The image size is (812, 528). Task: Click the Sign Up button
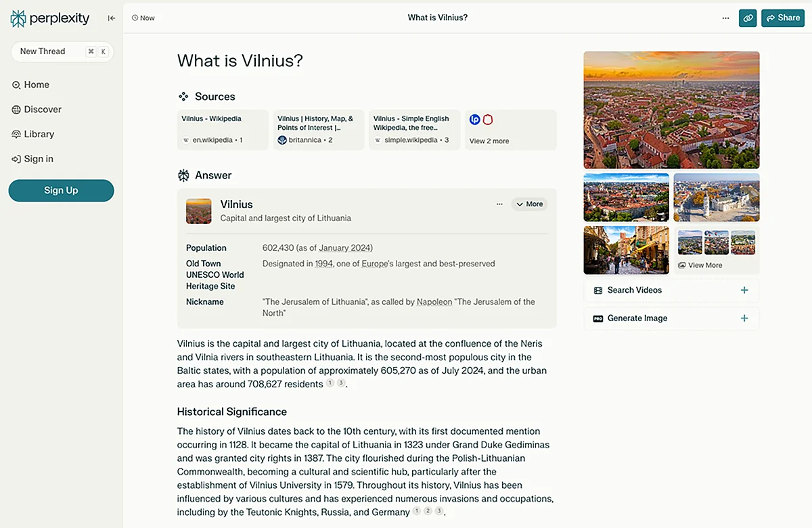(61, 191)
